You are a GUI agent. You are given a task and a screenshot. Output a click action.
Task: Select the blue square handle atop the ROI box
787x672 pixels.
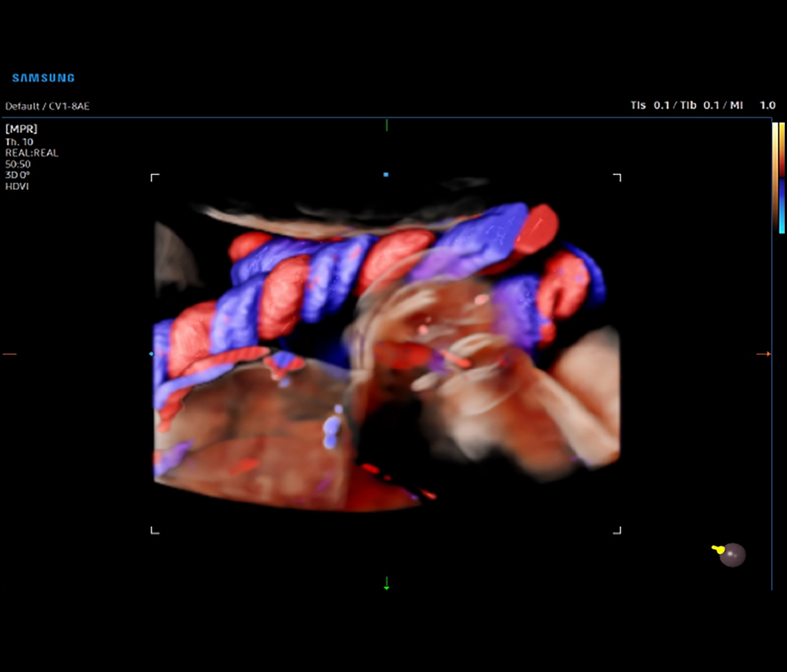pos(386,175)
